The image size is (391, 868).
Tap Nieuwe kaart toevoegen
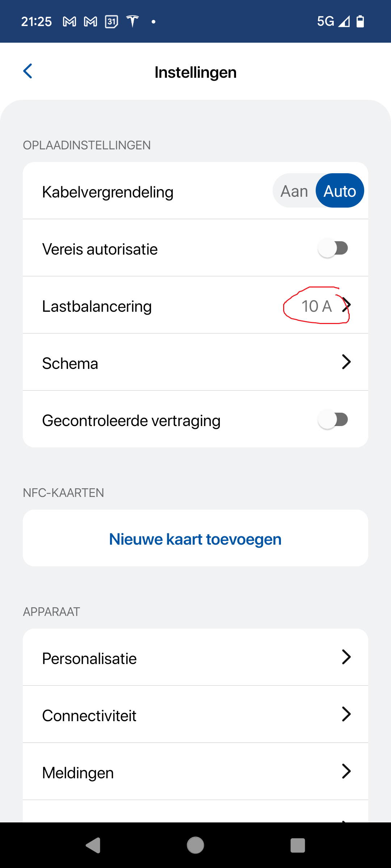195,539
